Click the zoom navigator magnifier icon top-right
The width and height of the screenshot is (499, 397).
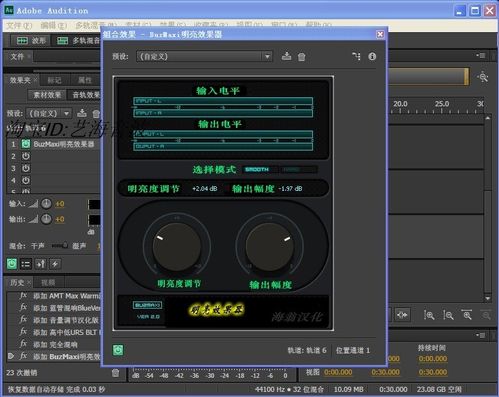point(482,77)
